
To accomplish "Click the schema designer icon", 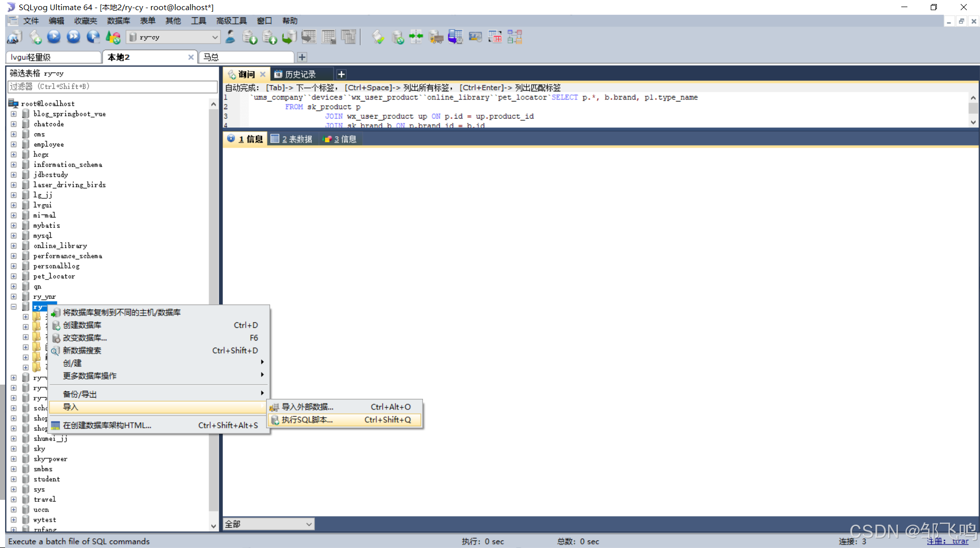I will (514, 37).
